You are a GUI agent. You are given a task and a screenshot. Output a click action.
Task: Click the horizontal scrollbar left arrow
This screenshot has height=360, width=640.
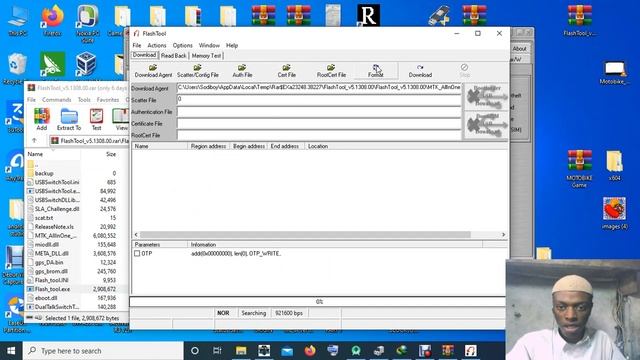[x=136, y=235]
